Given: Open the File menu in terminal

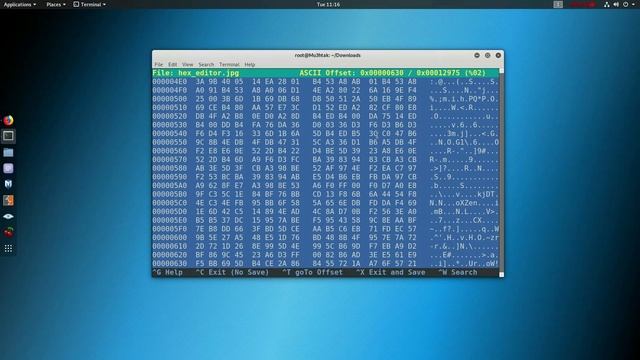Looking at the screenshot, I should click(x=158, y=64).
